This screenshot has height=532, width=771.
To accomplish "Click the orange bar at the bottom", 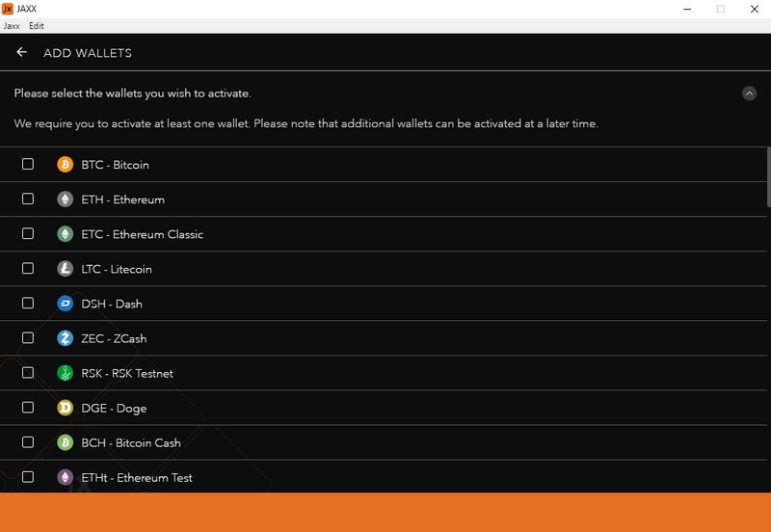I will [x=385, y=513].
